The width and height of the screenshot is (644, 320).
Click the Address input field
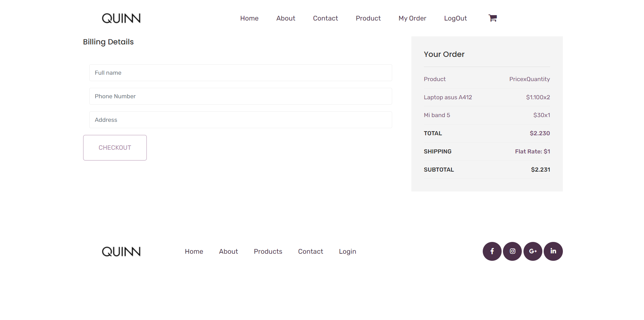pyautogui.click(x=240, y=120)
